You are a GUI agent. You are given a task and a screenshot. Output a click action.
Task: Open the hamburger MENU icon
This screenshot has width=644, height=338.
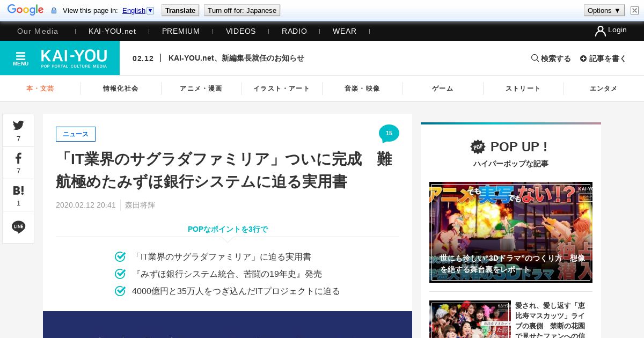pyautogui.click(x=20, y=58)
